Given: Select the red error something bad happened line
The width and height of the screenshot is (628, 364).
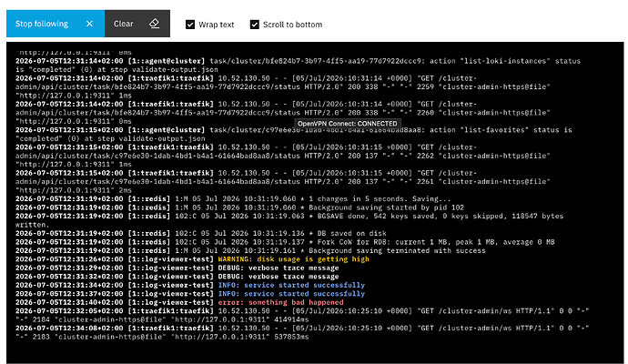Looking at the screenshot, I should pos(179,302).
